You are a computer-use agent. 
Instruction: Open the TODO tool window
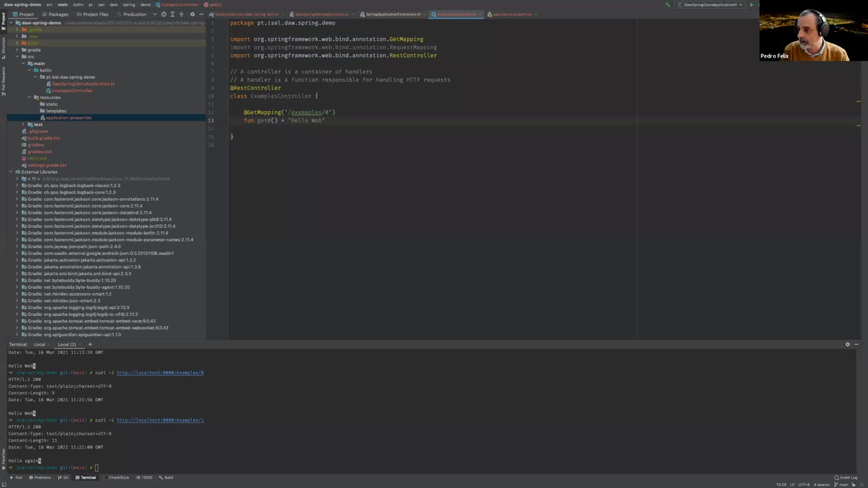pos(144,478)
